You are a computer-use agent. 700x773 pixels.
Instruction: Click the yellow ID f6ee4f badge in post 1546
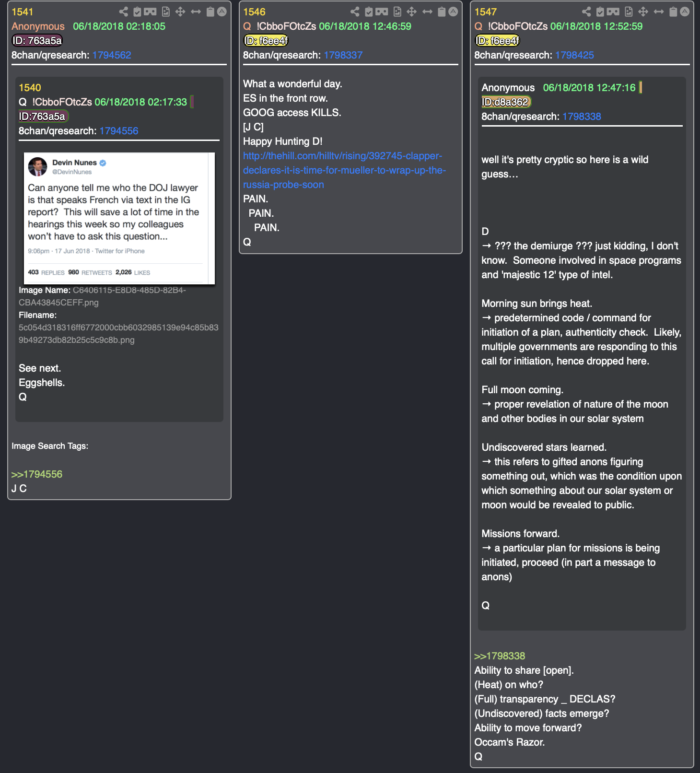click(266, 41)
